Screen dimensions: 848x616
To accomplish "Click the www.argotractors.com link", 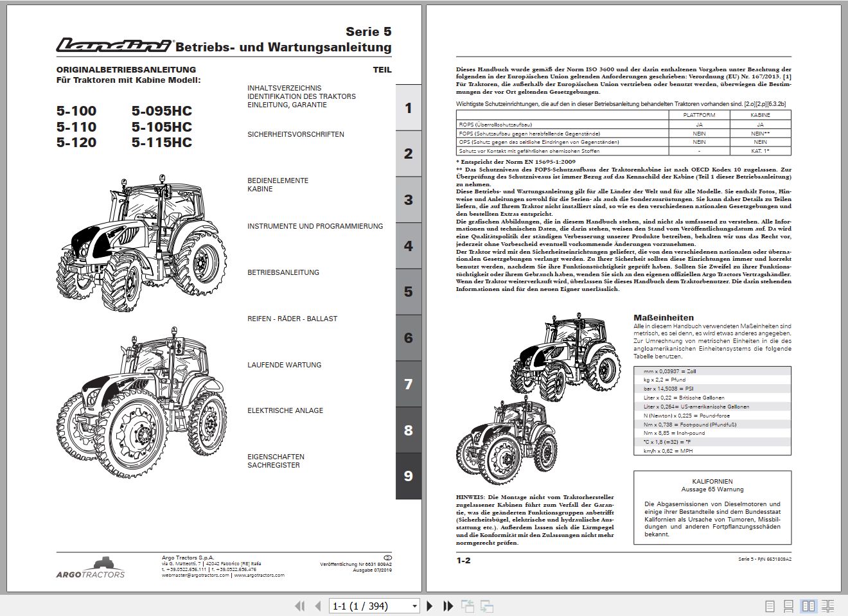I will pos(259,576).
